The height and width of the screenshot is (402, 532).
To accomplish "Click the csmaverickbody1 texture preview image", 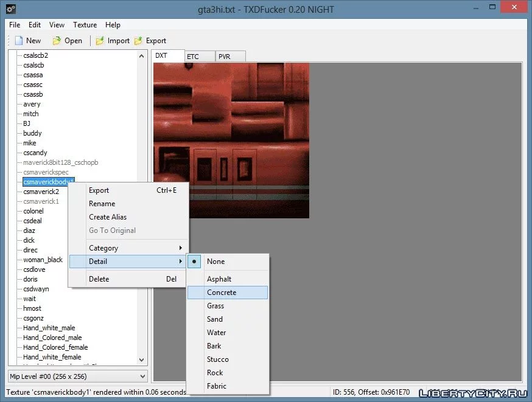I will tap(231, 140).
